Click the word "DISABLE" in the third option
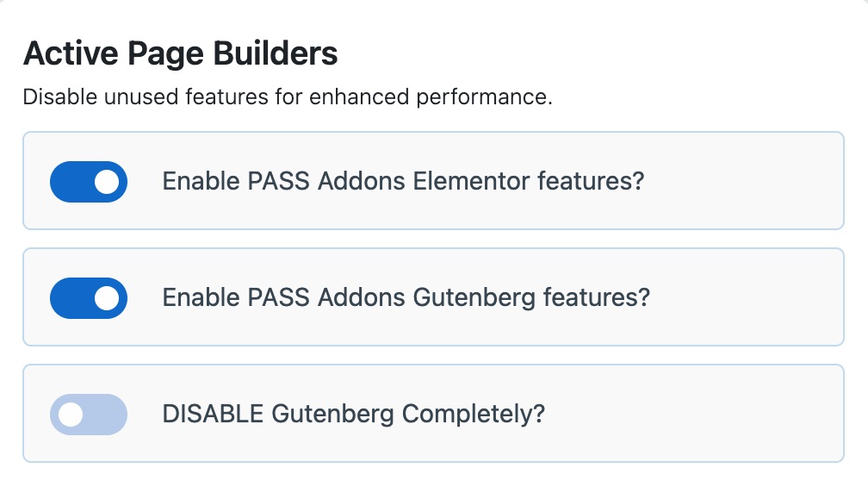The width and height of the screenshot is (868, 493). pos(213,414)
